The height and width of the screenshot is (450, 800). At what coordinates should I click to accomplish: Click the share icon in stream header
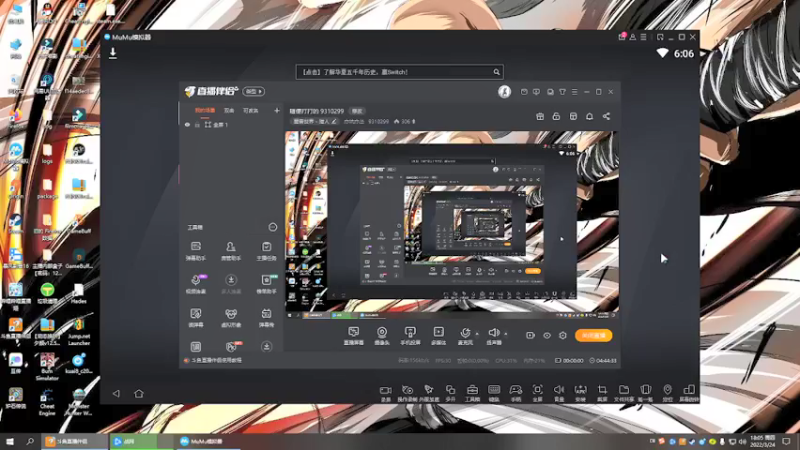pos(606,116)
